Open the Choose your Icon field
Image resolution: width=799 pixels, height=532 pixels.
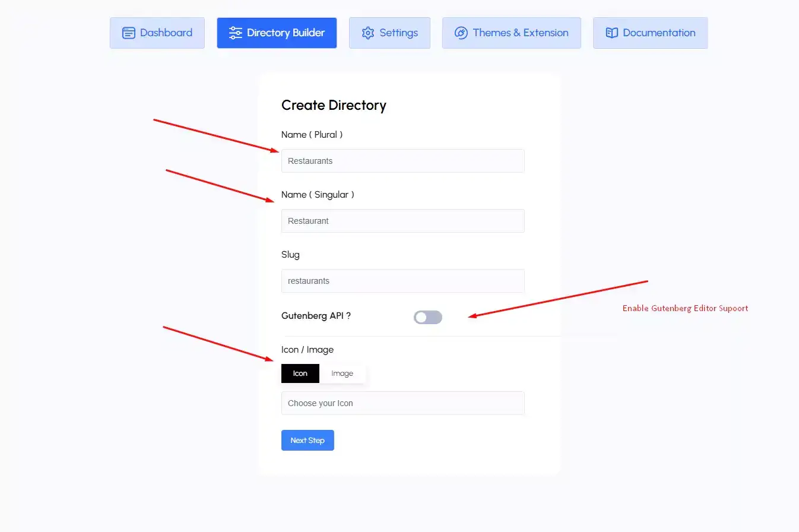[403, 403]
